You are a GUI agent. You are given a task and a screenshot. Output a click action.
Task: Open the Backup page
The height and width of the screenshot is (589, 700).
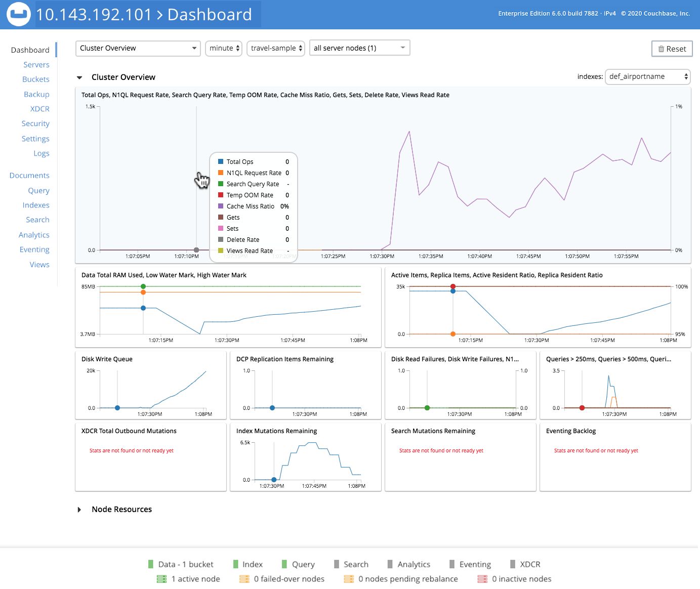36,94
